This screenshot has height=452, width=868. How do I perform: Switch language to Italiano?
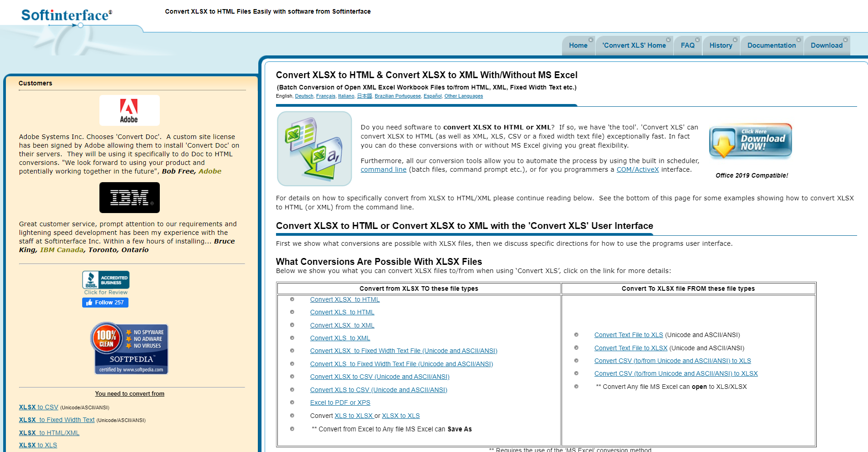pyautogui.click(x=346, y=96)
